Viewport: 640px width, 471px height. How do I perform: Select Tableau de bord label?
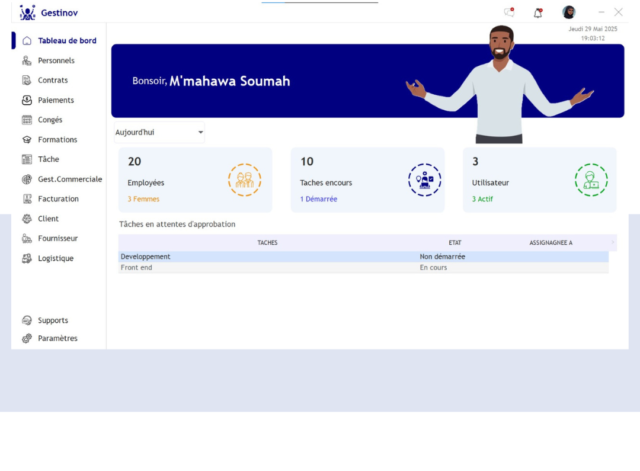tap(67, 40)
